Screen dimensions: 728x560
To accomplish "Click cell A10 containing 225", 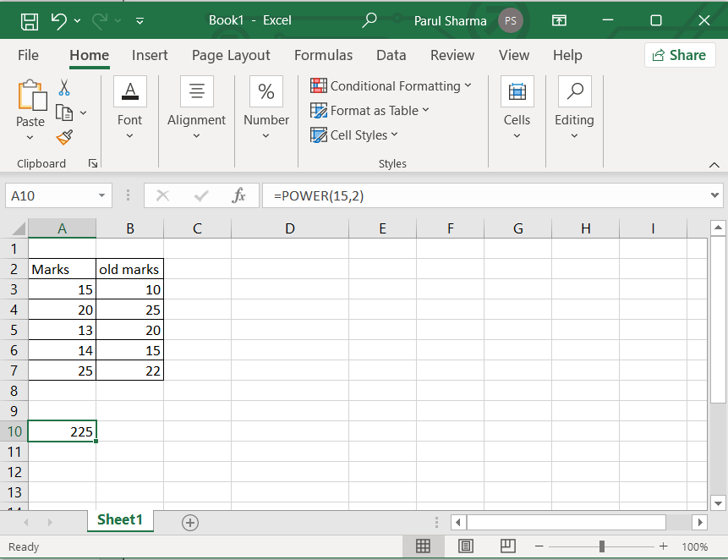I will pos(63,431).
